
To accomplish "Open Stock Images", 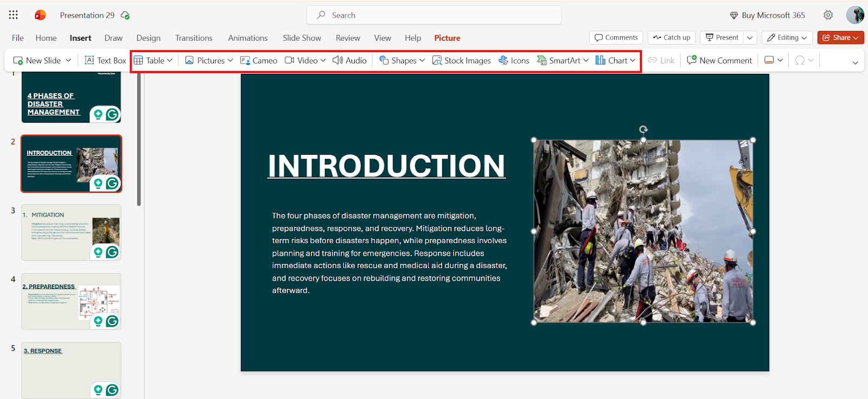I will coord(462,60).
